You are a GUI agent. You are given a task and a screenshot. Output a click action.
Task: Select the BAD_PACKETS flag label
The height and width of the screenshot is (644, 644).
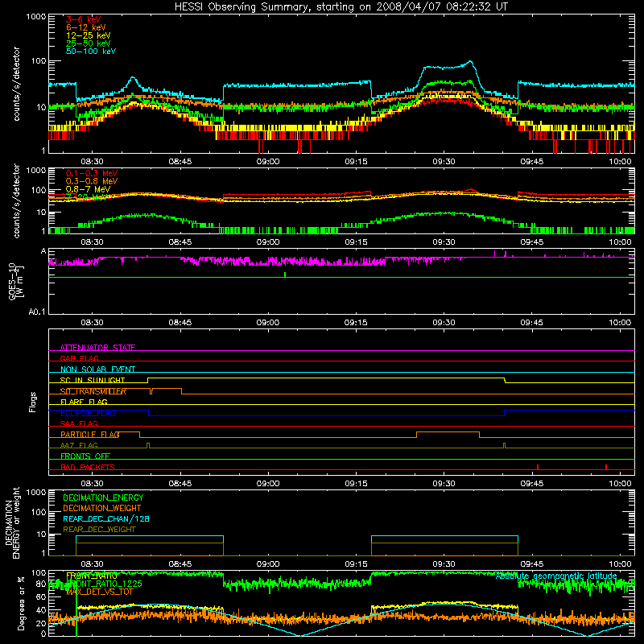(x=88, y=467)
